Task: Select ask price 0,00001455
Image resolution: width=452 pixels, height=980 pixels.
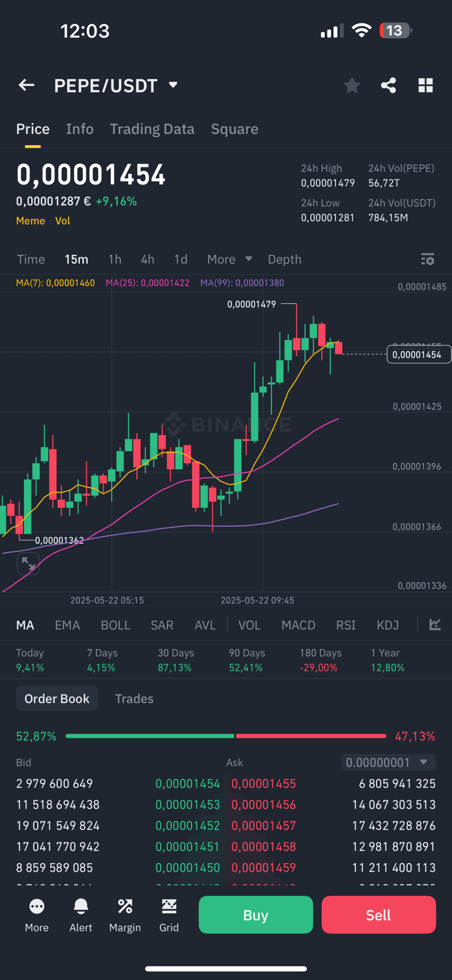Action: (x=264, y=783)
